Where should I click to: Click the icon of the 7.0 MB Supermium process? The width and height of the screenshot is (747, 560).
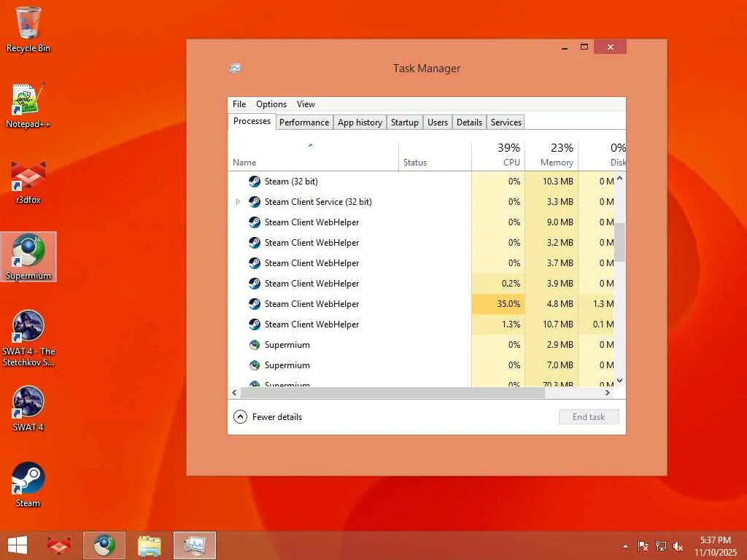point(255,365)
